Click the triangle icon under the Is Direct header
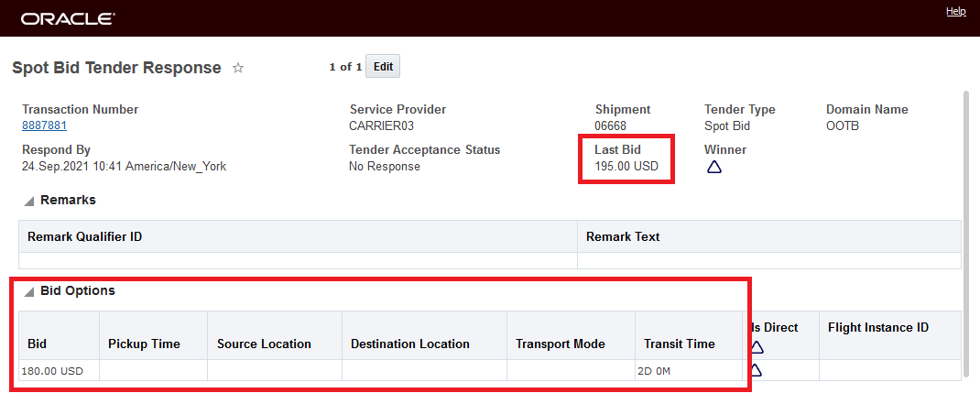980x404 pixels. click(x=757, y=347)
